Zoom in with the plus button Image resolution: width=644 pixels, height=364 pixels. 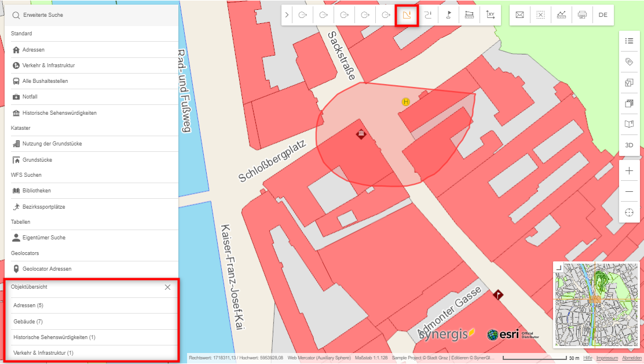coord(629,171)
